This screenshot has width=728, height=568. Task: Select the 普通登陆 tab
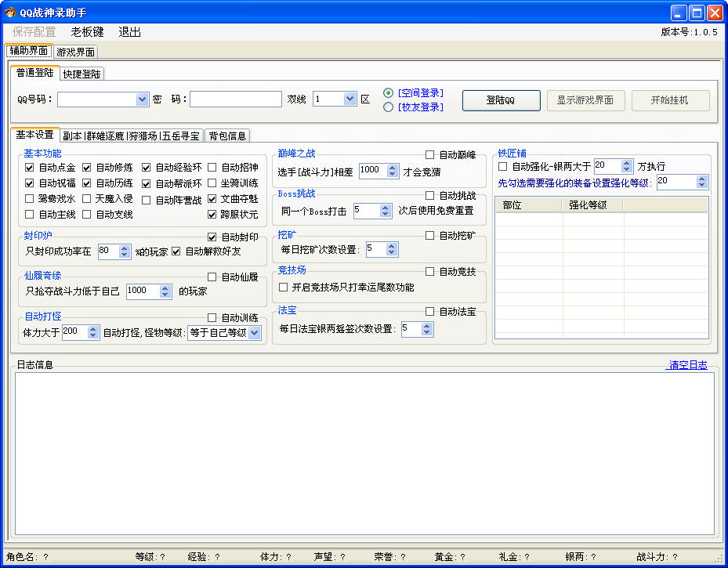coord(34,73)
